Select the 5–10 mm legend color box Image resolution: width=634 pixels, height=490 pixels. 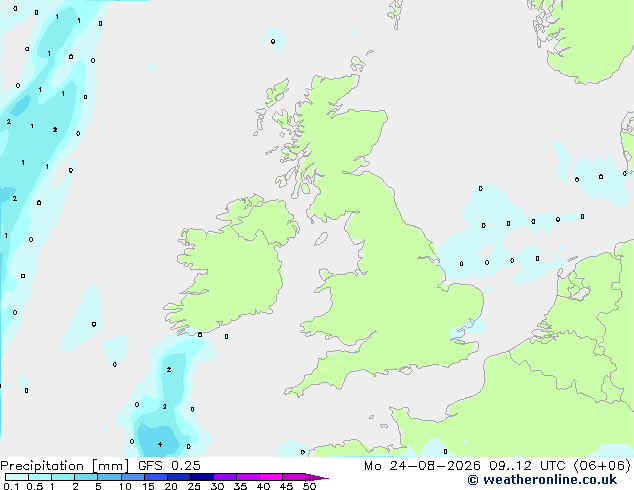pos(109,477)
